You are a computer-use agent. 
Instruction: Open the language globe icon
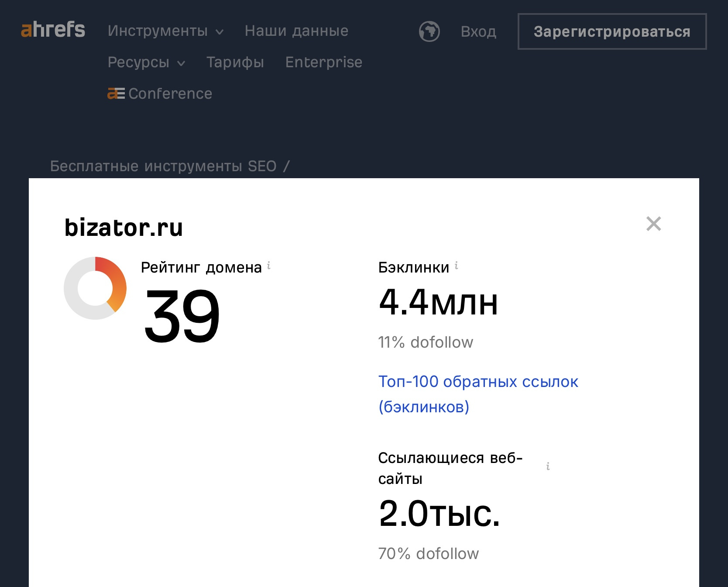point(429,31)
